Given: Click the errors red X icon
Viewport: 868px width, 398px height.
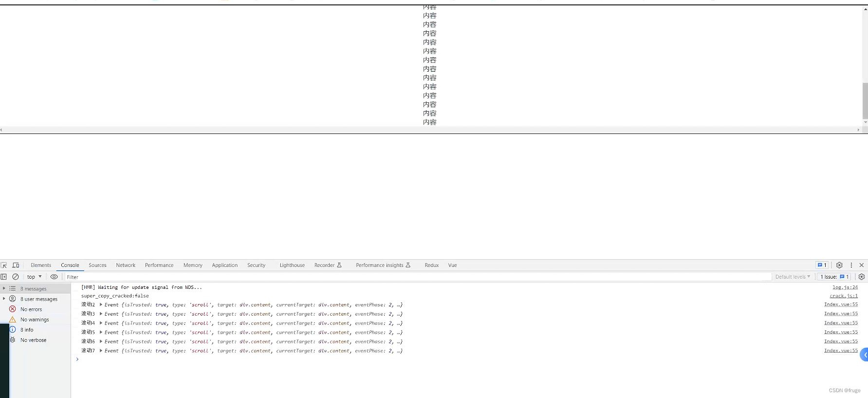Looking at the screenshot, I should [13, 309].
